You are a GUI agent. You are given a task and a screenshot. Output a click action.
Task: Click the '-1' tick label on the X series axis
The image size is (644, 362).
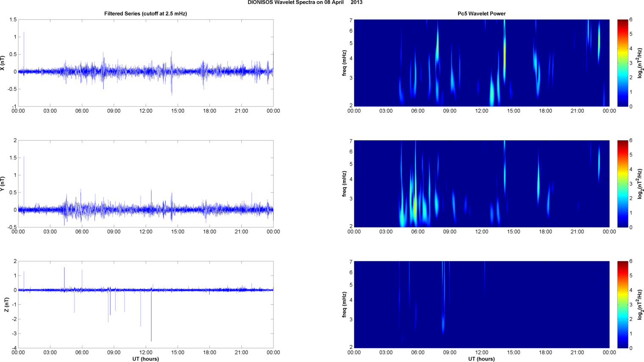point(14,106)
